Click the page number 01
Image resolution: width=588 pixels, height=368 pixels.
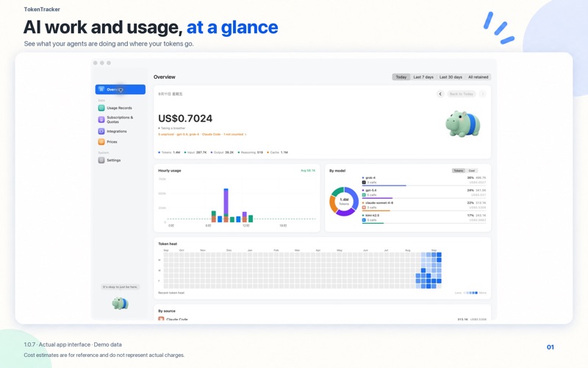pyautogui.click(x=550, y=347)
